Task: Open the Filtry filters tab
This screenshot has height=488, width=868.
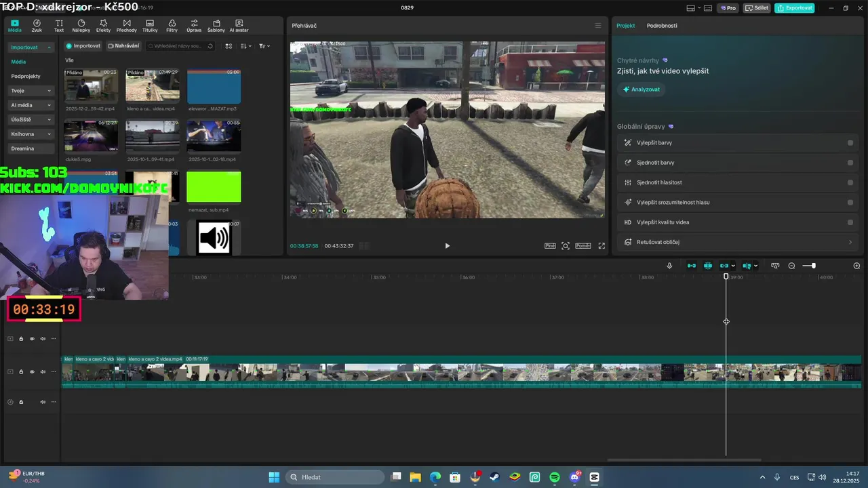Action: pos(172,26)
